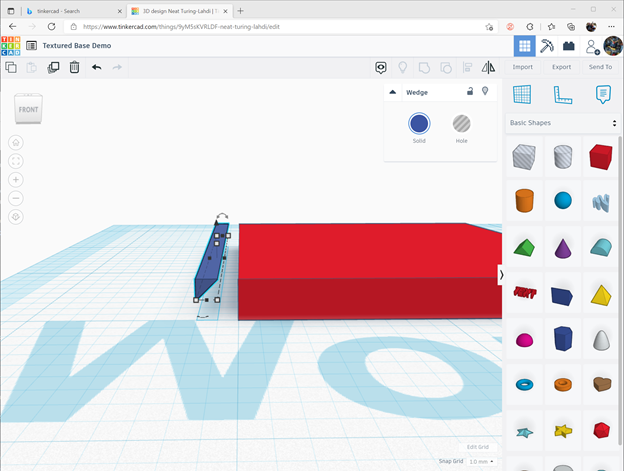
Task: Pick the blue Torus shape
Action: coord(524,384)
